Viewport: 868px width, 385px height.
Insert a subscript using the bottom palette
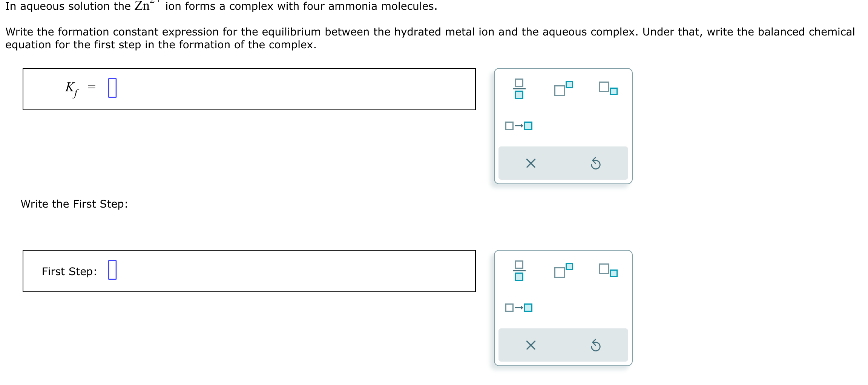(x=607, y=270)
